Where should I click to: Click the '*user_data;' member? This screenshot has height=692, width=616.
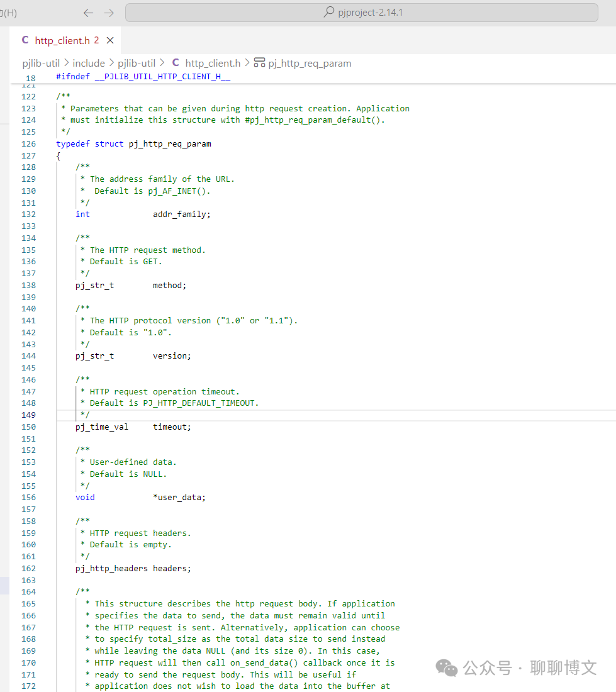tap(179, 498)
